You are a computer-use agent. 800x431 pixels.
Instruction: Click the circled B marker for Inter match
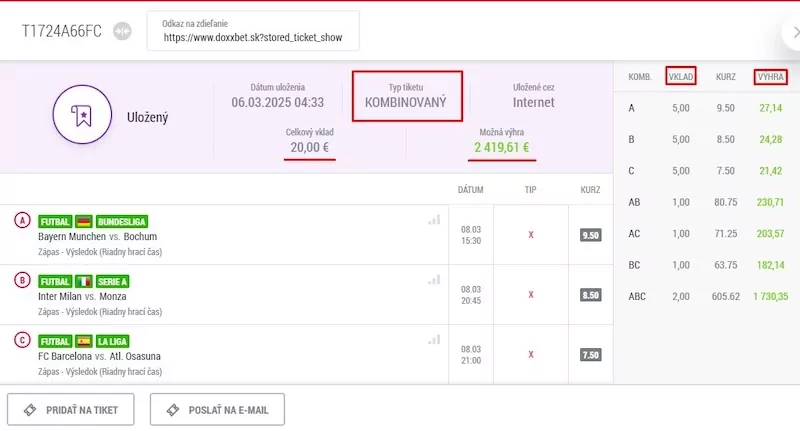tap(22, 280)
